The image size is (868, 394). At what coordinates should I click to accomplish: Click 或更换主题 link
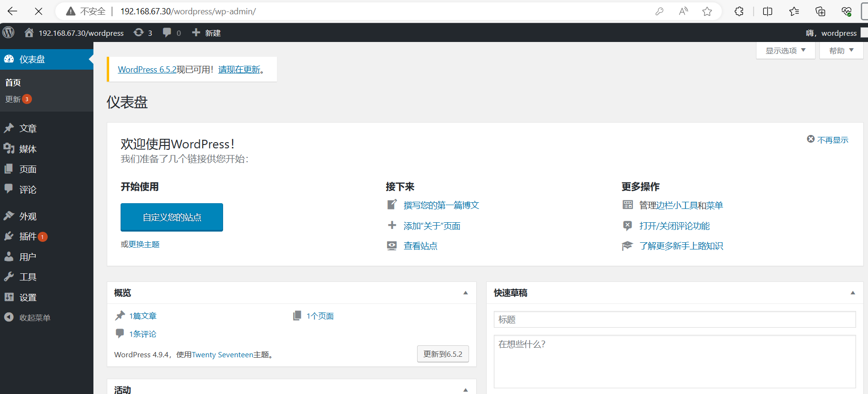(140, 244)
